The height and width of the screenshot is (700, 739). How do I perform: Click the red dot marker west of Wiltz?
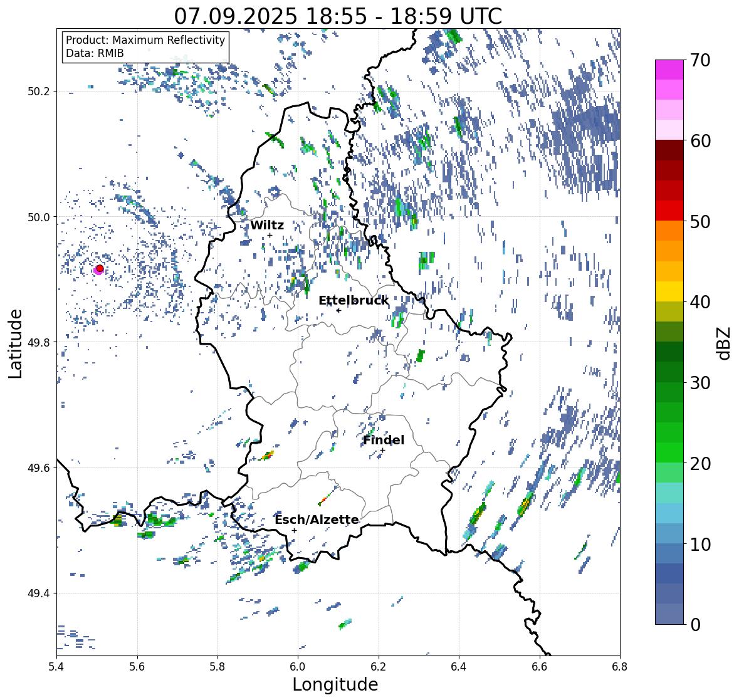click(100, 268)
